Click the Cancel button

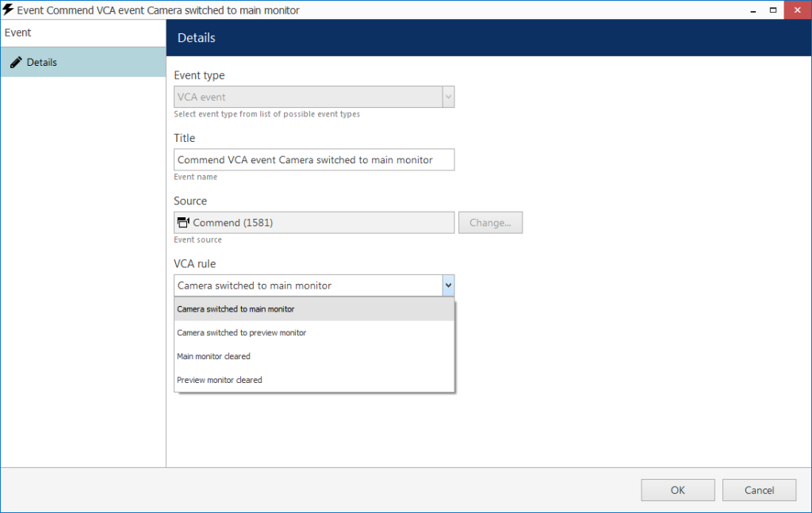tap(759, 490)
